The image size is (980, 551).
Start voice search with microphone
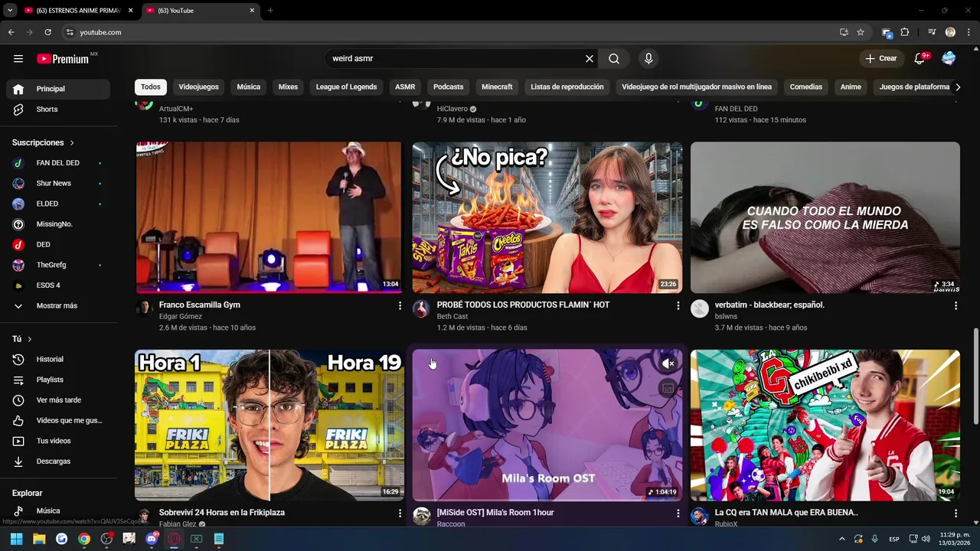coord(648,59)
